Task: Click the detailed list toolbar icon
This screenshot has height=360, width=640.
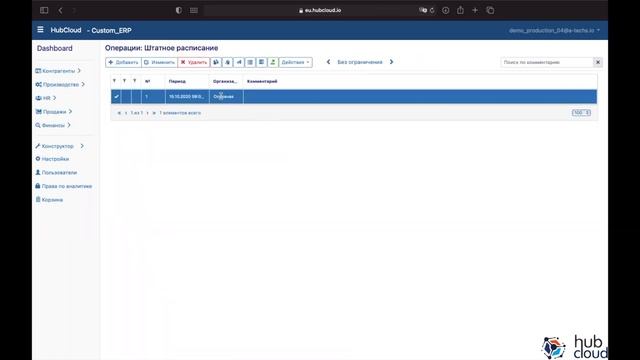Action: tap(262, 62)
